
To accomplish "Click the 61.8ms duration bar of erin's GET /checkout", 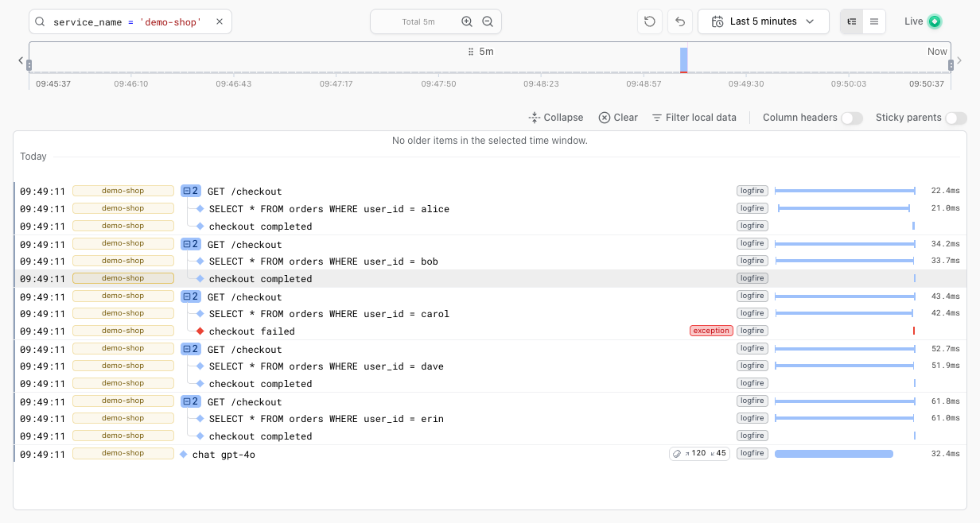I will pos(845,401).
